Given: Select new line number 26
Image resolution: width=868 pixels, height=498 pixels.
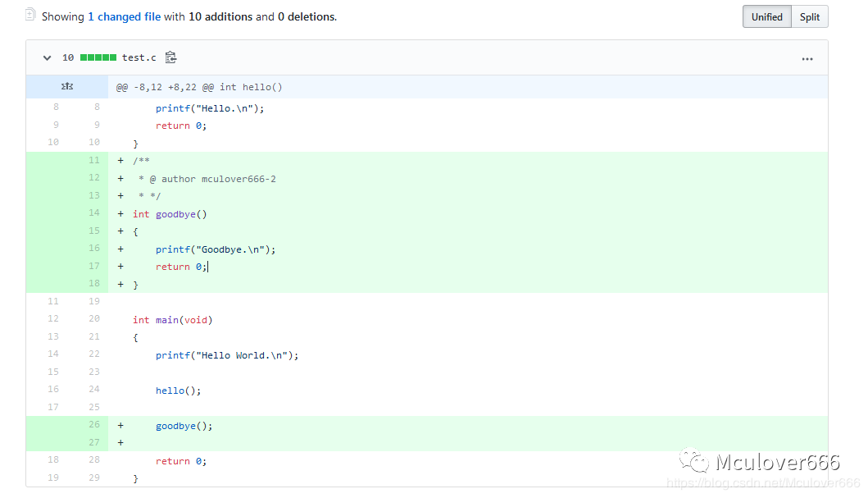Looking at the screenshot, I should coord(94,425).
